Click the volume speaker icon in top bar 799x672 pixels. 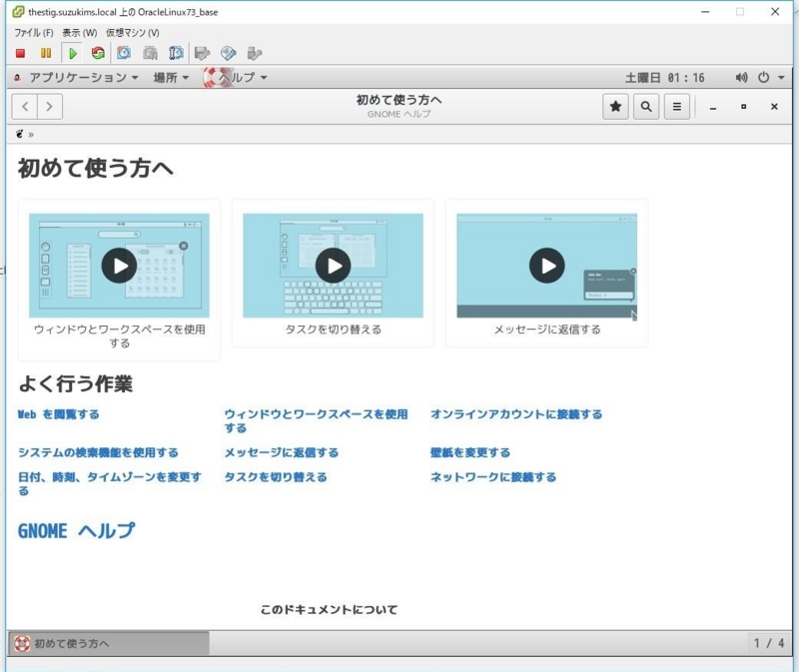pos(741,78)
